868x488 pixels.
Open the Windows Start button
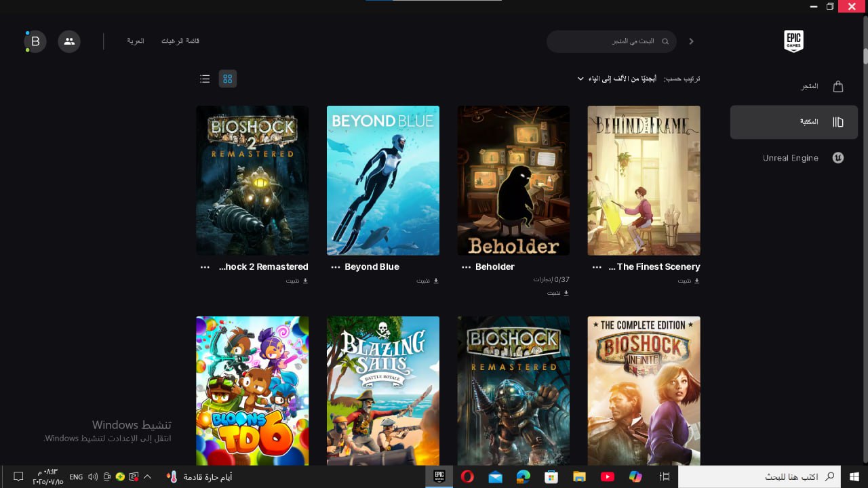pos(854,476)
